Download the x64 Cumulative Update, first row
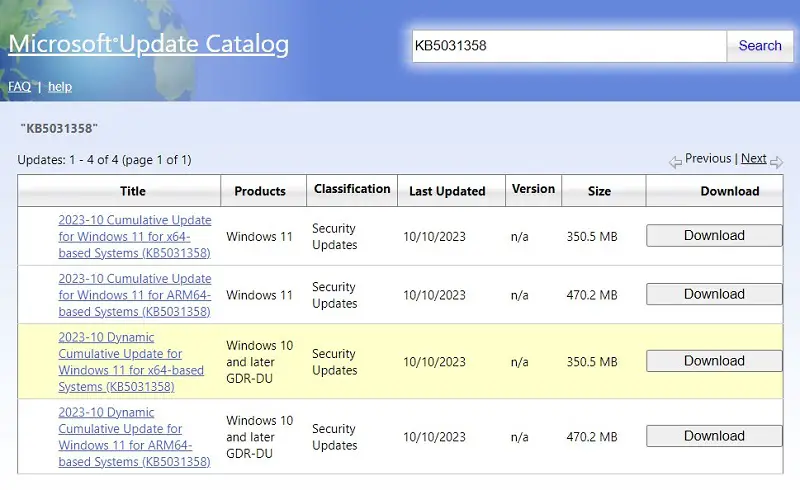 [714, 236]
